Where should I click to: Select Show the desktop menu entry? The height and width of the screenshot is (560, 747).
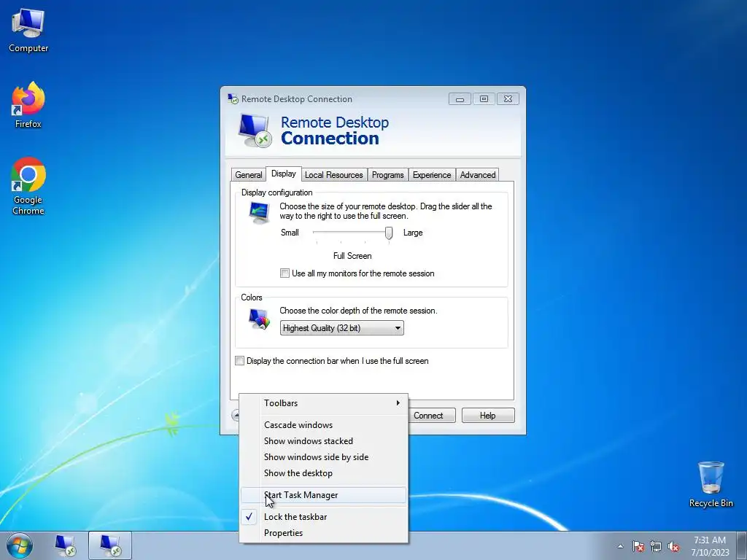tap(323, 473)
